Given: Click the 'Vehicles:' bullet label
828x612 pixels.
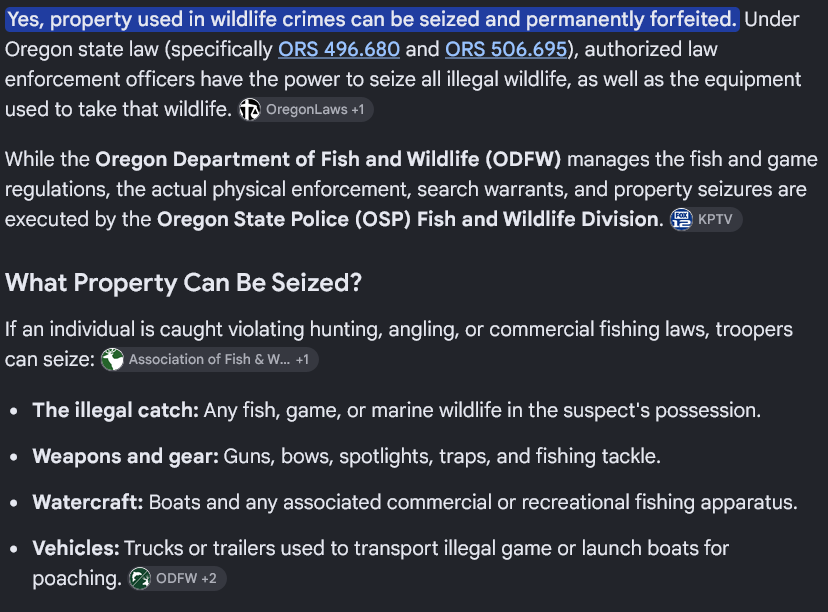Looking at the screenshot, I should [76, 548].
